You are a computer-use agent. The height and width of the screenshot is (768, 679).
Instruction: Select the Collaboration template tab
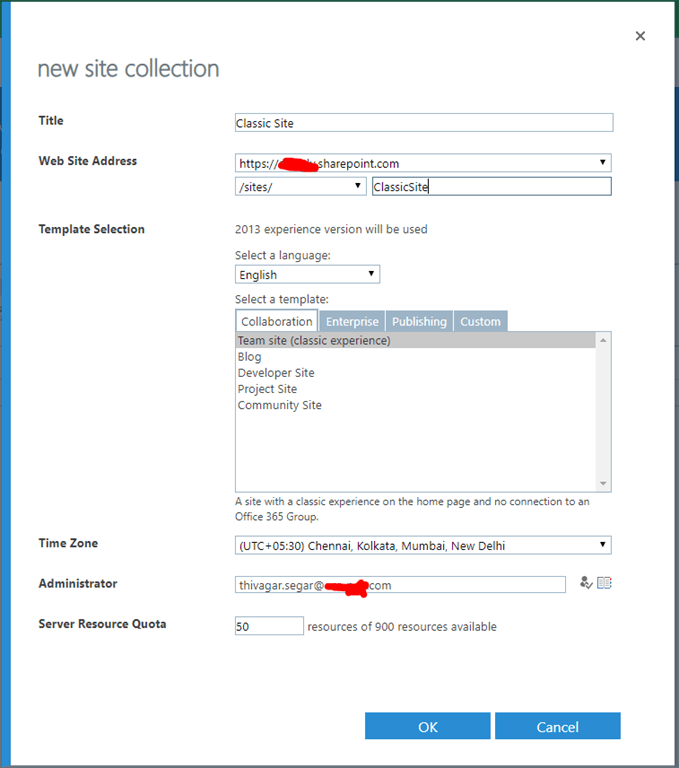click(x=277, y=321)
